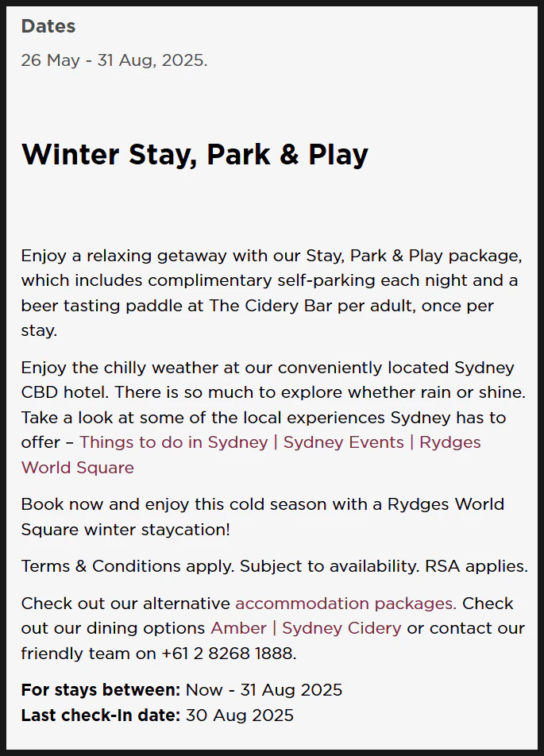Click the Last check-in date label
Image resolution: width=544 pixels, height=756 pixels.
(101, 715)
